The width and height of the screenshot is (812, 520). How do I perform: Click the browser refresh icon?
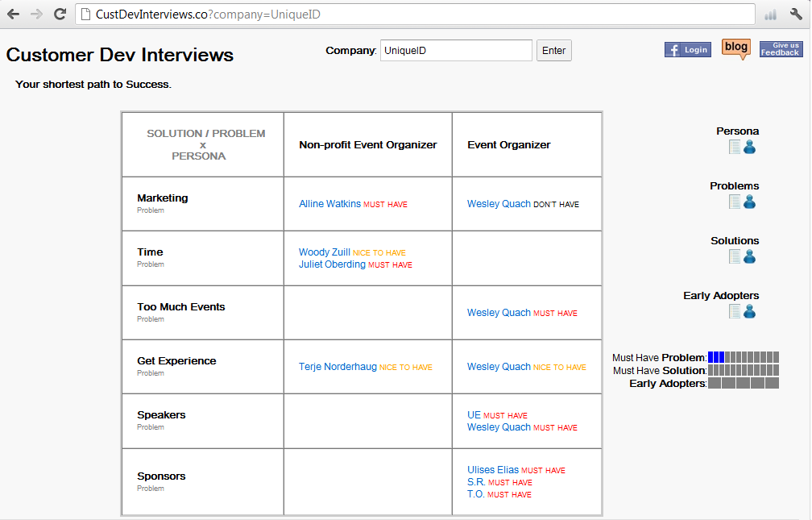[x=59, y=13]
